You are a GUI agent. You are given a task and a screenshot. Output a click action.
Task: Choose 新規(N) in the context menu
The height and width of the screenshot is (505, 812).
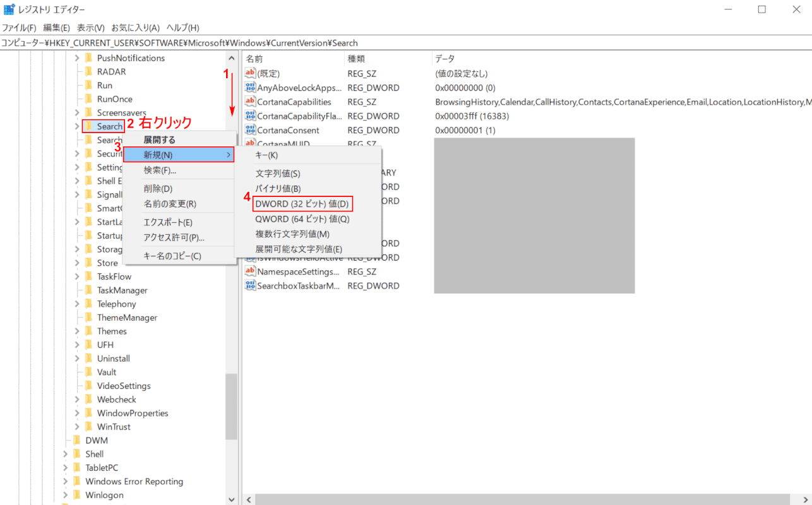click(x=179, y=155)
